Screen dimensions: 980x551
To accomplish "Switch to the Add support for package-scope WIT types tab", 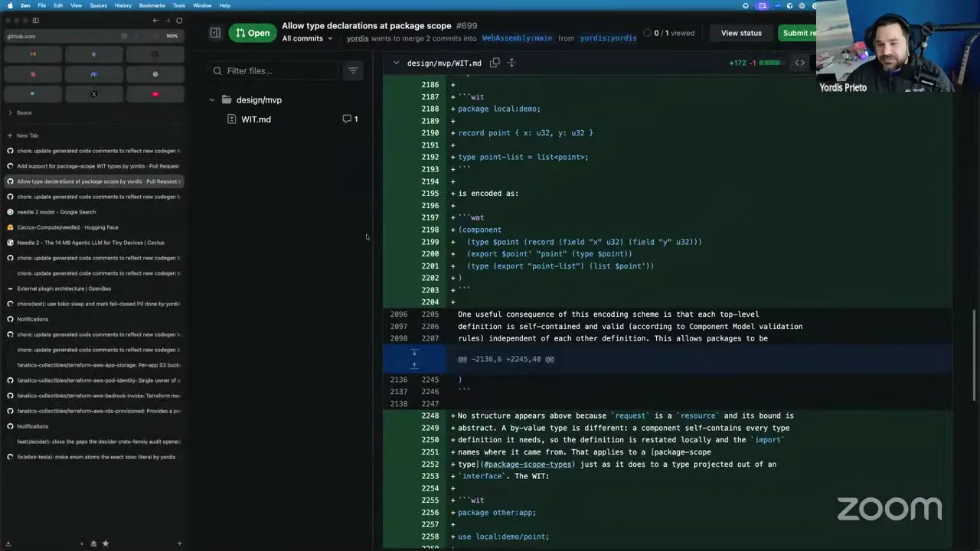I will [x=94, y=166].
